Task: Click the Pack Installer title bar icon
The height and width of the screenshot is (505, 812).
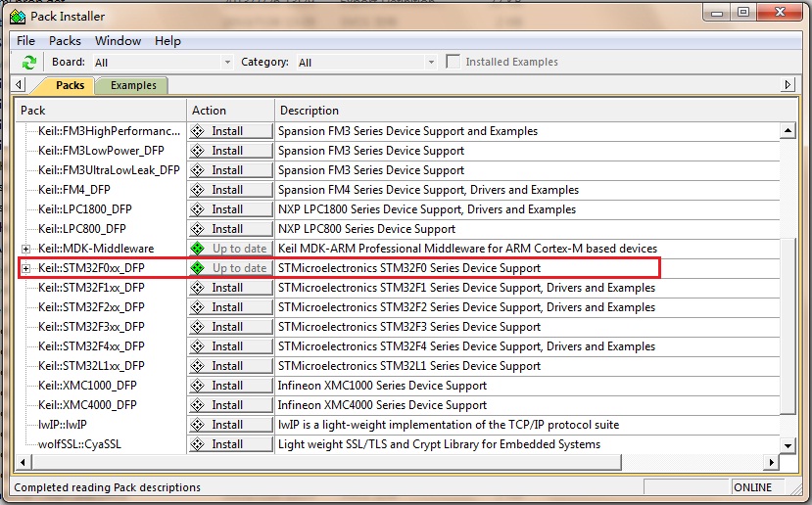Action: (18, 17)
